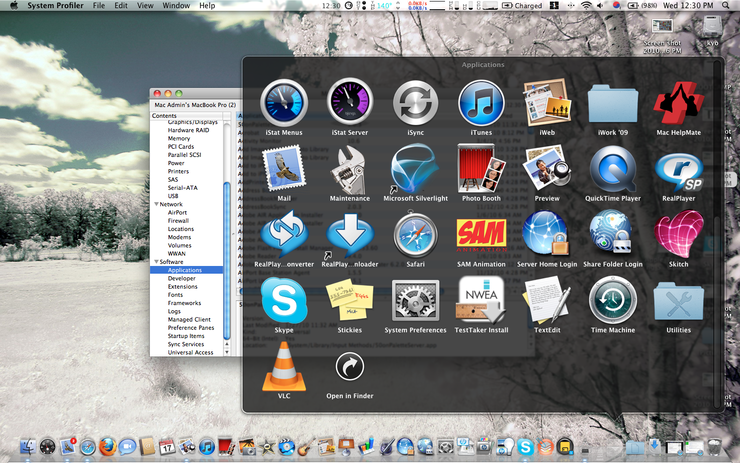Select Extensions in the Software list

pyautogui.click(x=182, y=286)
